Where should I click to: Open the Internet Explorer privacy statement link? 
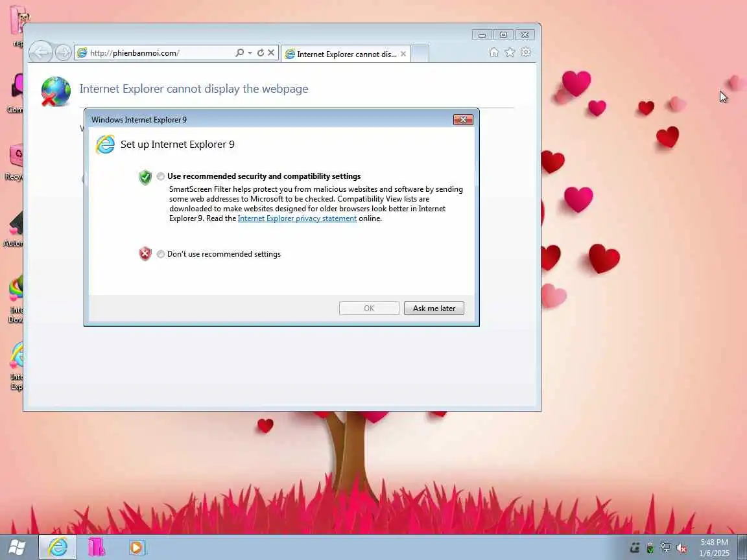coord(297,218)
